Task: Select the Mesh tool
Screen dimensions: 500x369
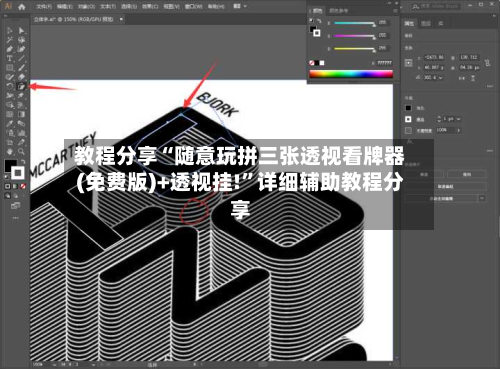Action: click(x=9, y=114)
